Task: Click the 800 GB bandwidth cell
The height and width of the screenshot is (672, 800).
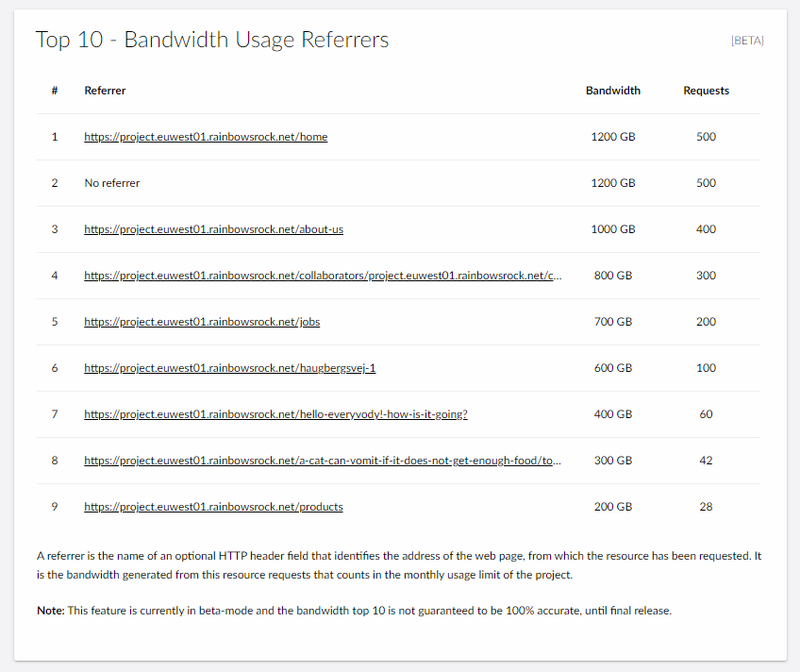Action: point(613,276)
